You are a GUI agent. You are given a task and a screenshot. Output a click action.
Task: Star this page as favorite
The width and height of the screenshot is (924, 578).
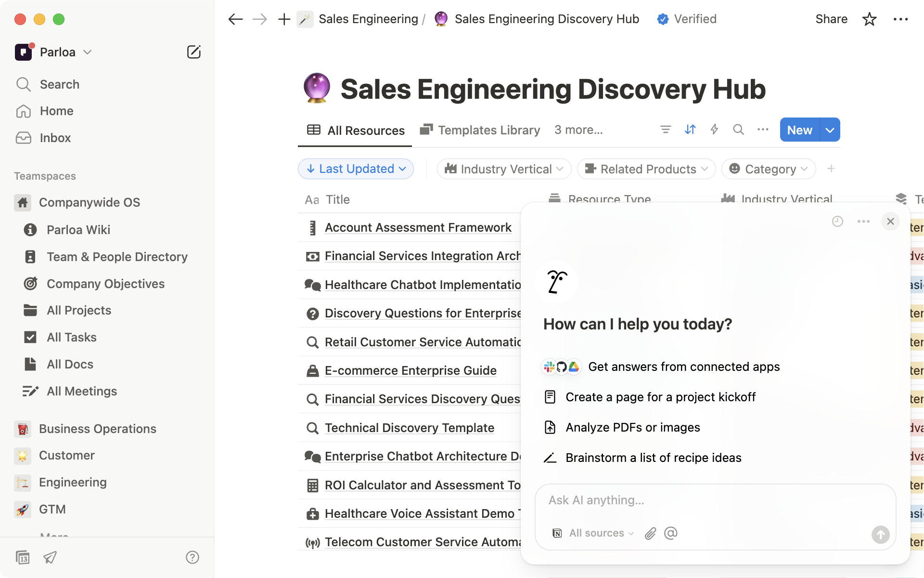tap(869, 19)
